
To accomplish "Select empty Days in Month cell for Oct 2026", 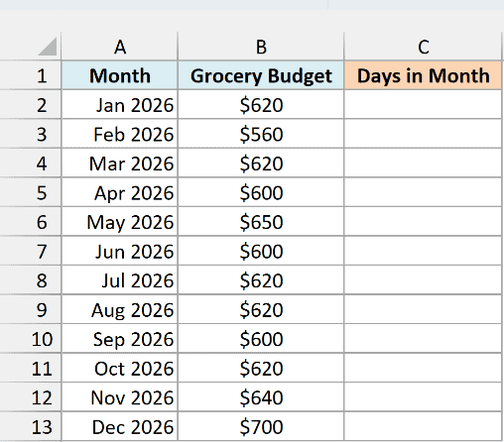I will [x=423, y=368].
